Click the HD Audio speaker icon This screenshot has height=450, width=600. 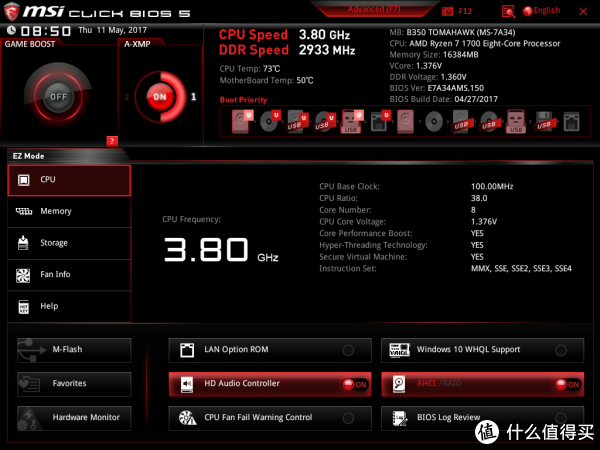click(x=187, y=384)
